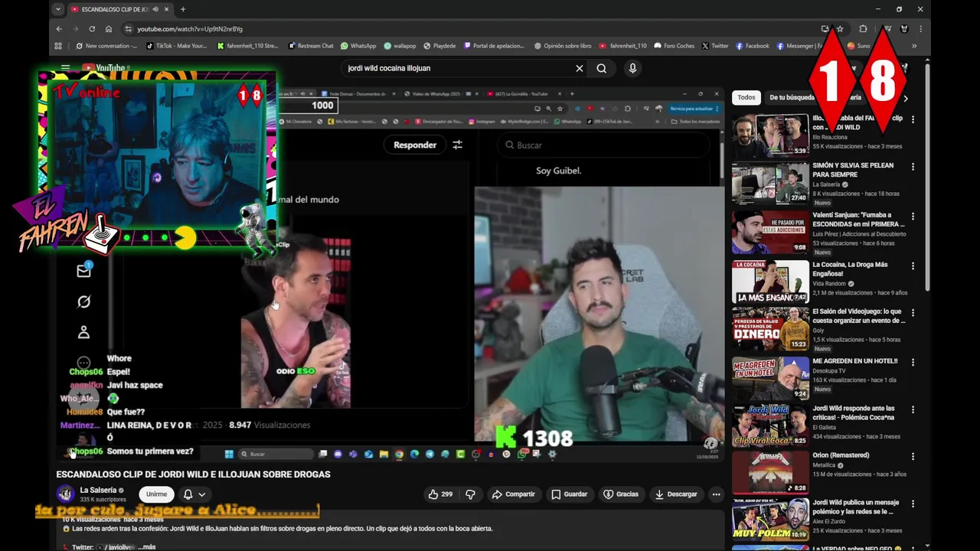
Task: Open options menu for Orion (Remastered) video
Action: point(913,455)
